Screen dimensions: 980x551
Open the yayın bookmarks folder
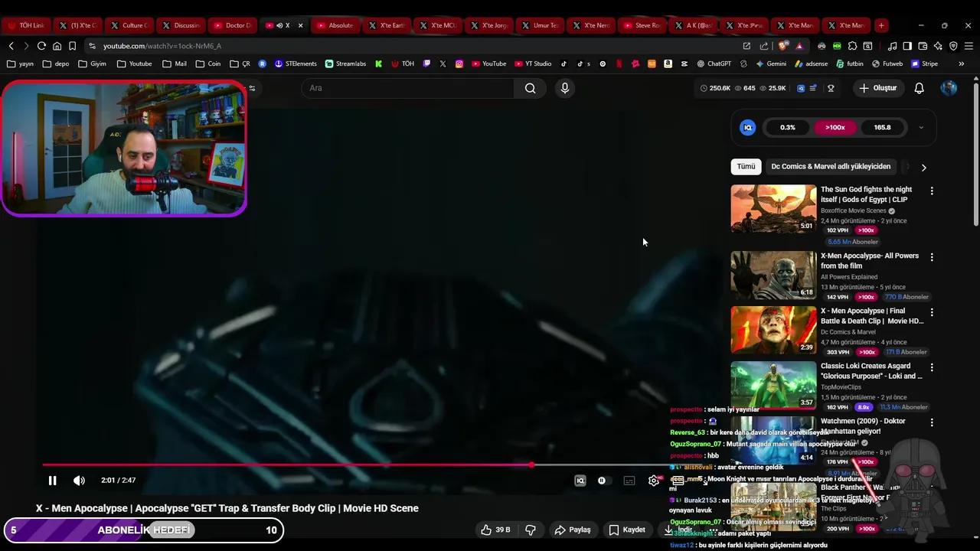[x=20, y=64]
